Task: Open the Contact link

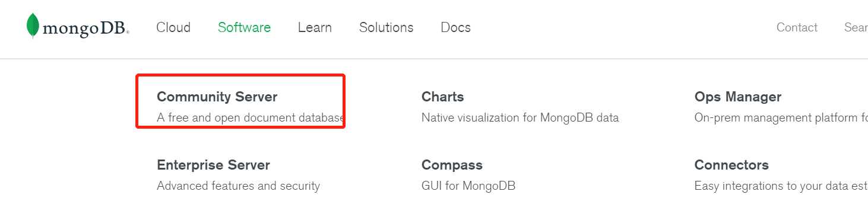Action: (797, 27)
